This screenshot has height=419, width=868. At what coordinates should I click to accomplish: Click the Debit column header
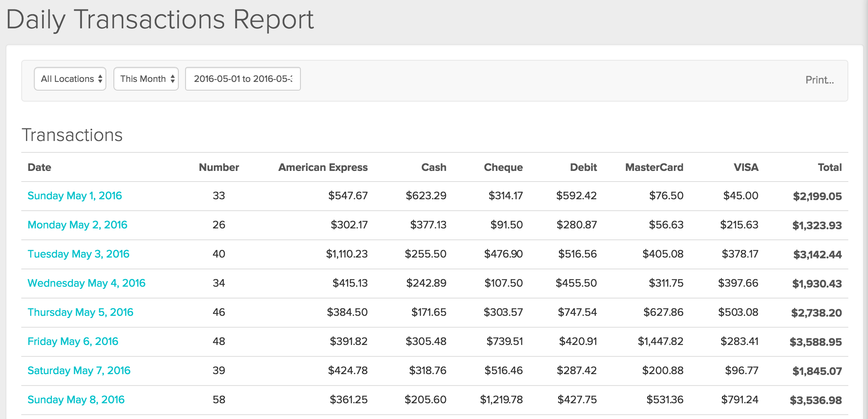(583, 167)
